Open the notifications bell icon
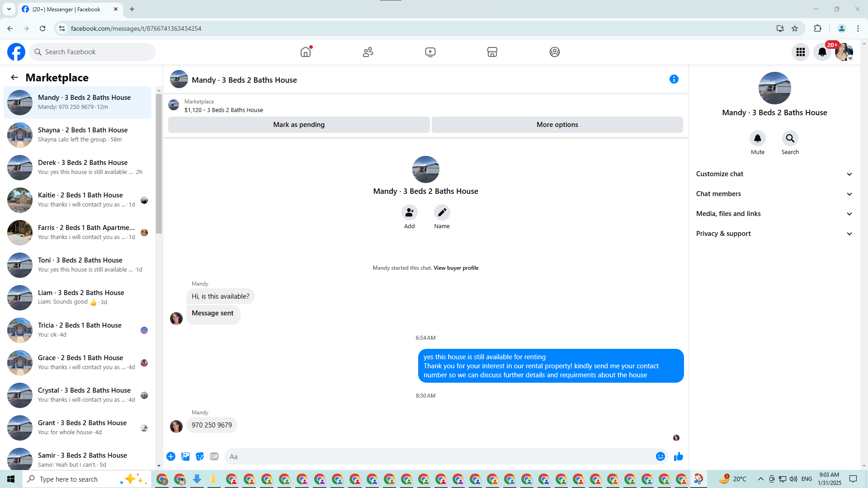 pyautogui.click(x=822, y=52)
